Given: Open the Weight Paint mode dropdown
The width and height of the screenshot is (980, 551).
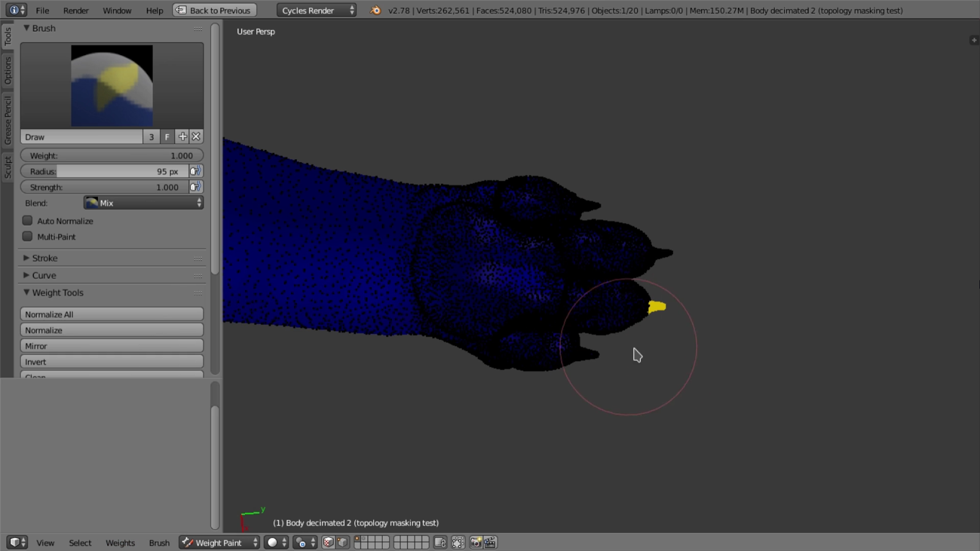Looking at the screenshot, I should pyautogui.click(x=219, y=542).
